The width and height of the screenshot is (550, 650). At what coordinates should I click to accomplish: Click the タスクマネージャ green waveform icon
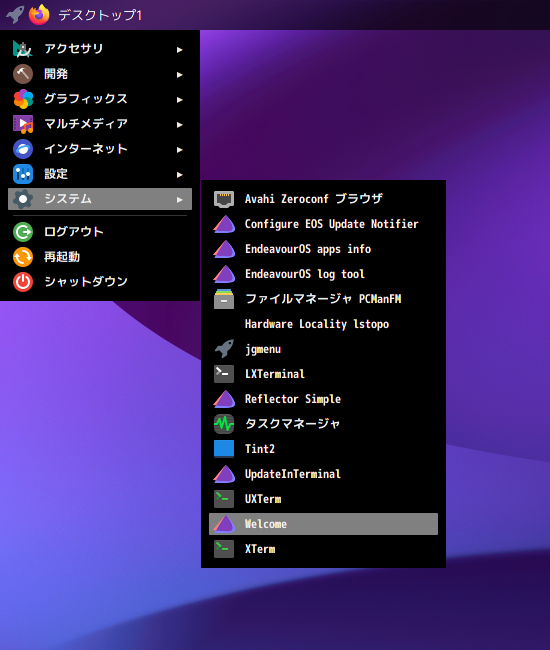point(224,424)
